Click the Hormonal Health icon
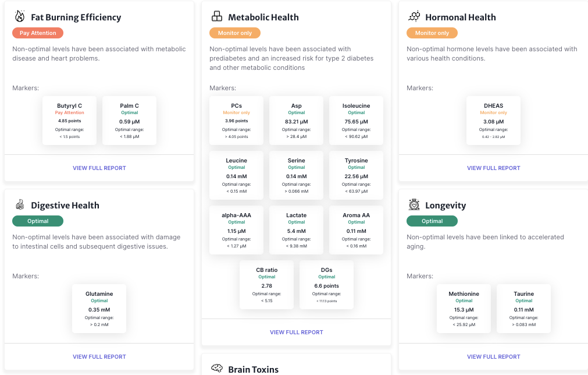 point(414,16)
